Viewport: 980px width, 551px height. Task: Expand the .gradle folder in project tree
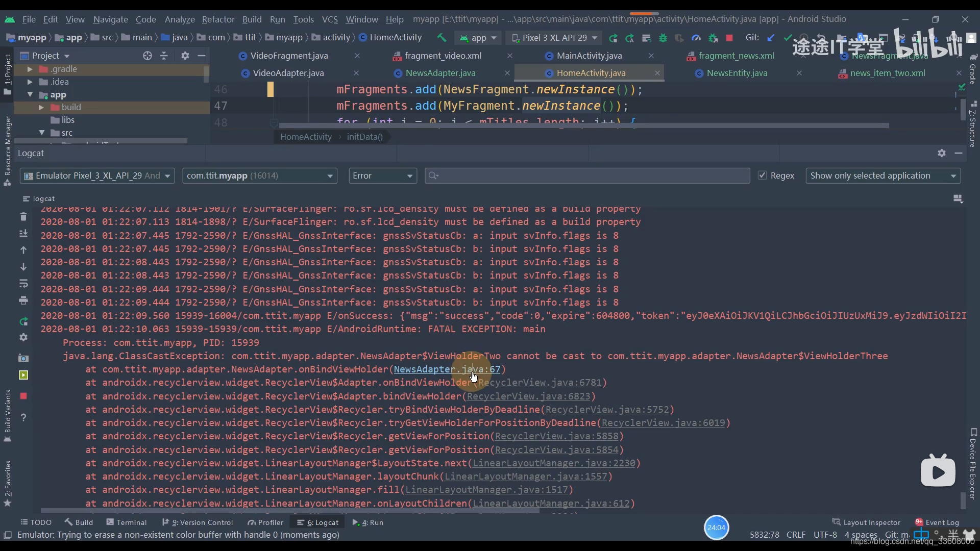click(x=30, y=69)
